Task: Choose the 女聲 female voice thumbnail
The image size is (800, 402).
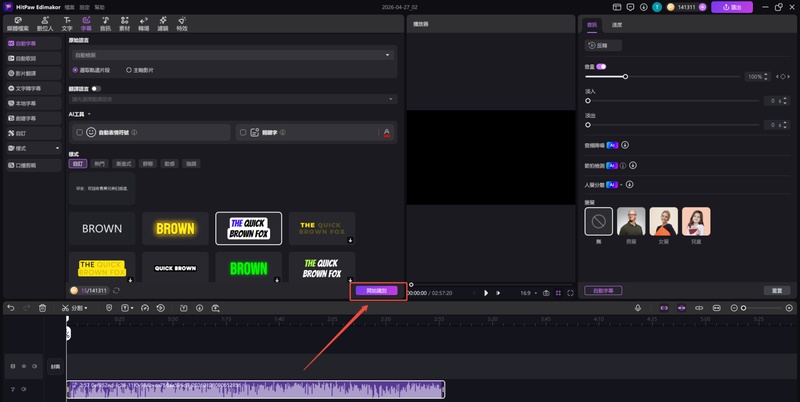Action: (663, 221)
